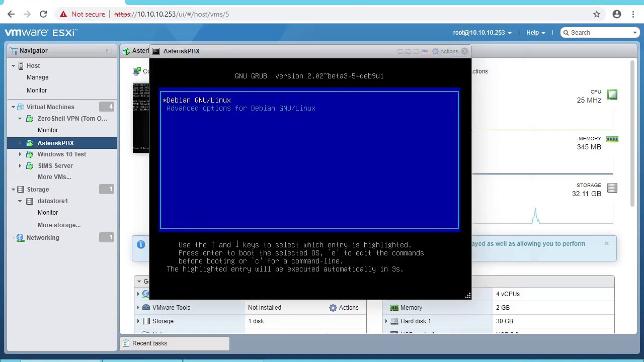Open the root@10.10.10.253 user dropdown

(482, 33)
